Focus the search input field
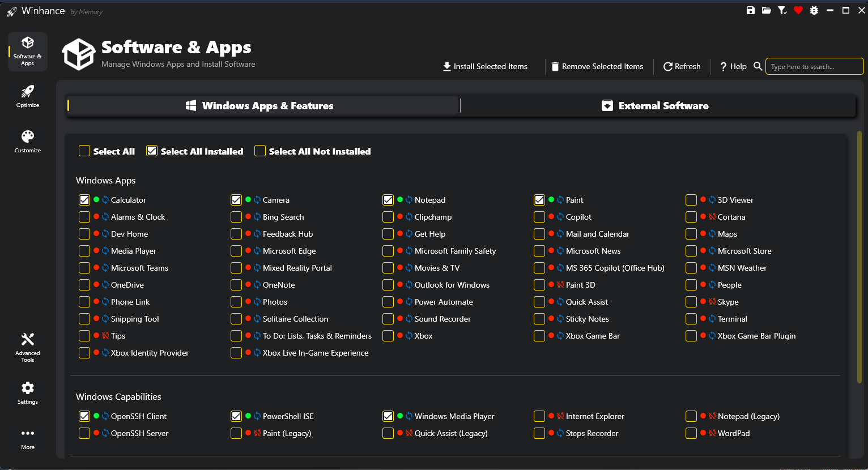The height and width of the screenshot is (470, 868). 814,66
